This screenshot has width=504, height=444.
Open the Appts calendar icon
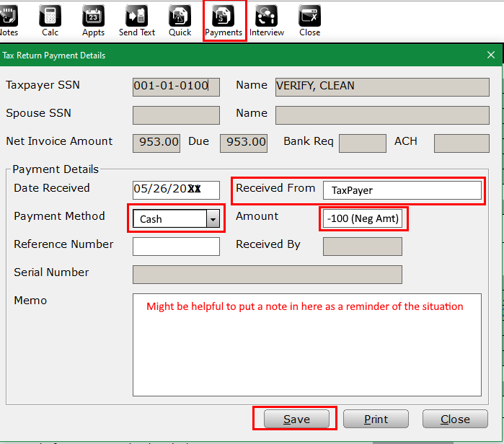[93, 20]
